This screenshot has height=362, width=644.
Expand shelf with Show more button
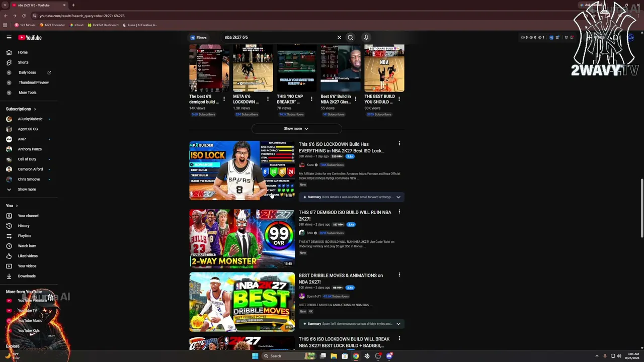[x=296, y=129]
